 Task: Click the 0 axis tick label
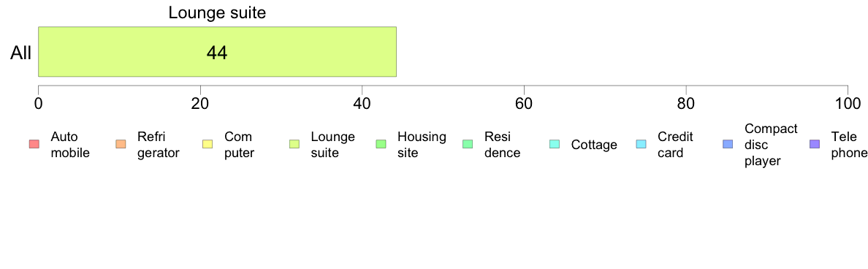pyautogui.click(x=38, y=103)
